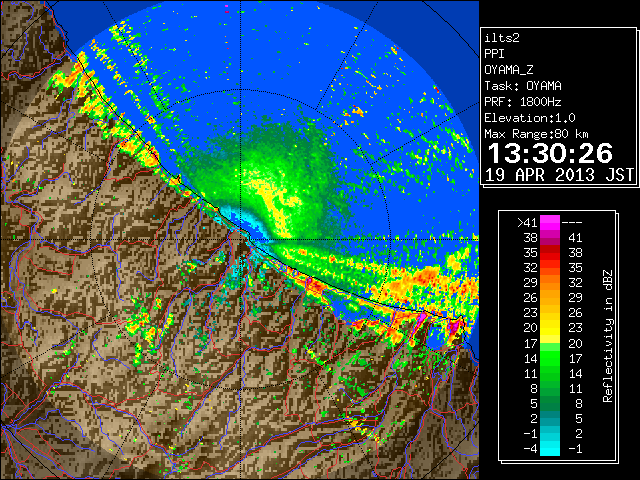The height and width of the screenshot is (480, 640).
Task: Click the 13:30:26 timestamp
Action: (x=550, y=153)
